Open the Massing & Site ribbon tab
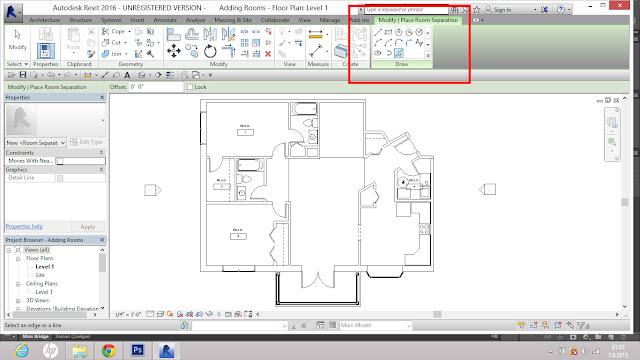Viewport: 640px width, 360px height. [x=233, y=20]
